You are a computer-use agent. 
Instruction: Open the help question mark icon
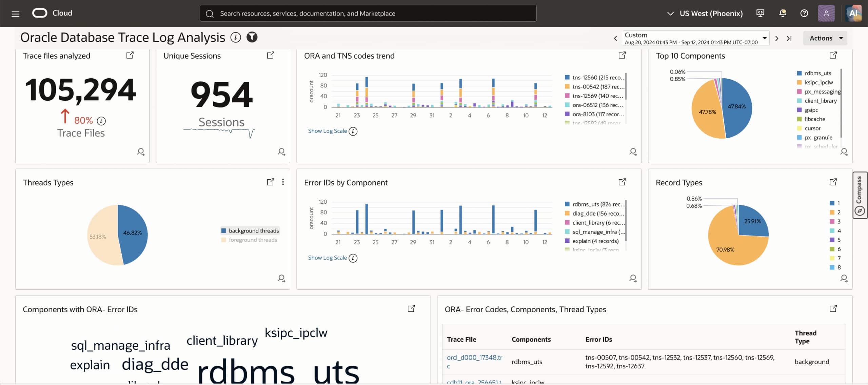[x=804, y=13]
